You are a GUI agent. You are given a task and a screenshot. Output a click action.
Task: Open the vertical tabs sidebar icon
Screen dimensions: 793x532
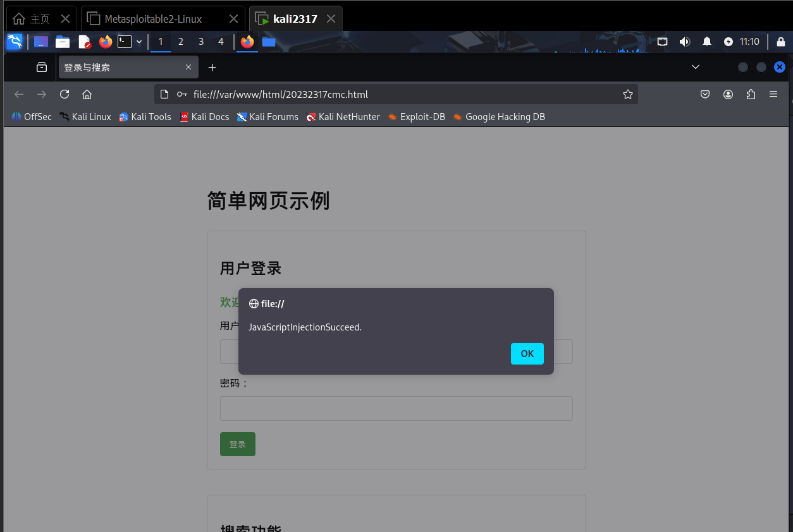tap(41, 67)
